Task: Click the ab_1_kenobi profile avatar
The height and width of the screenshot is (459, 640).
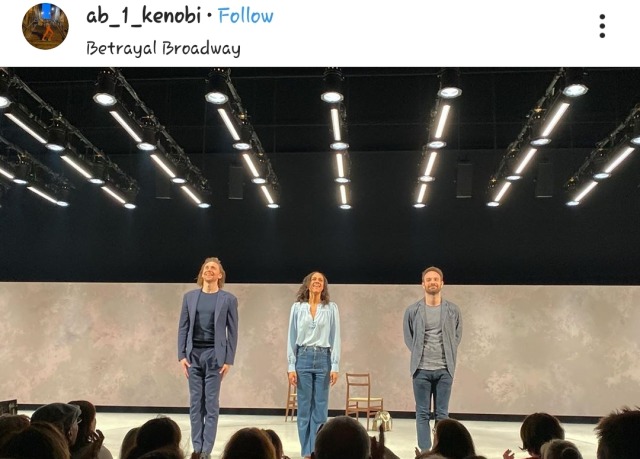Action: (x=45, y=26)
